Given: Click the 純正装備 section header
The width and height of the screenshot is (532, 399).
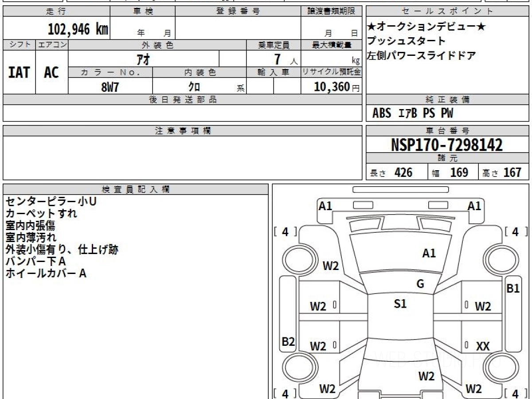Looking at the screenshot, I should pyautogui.click(x=447, y=100).
